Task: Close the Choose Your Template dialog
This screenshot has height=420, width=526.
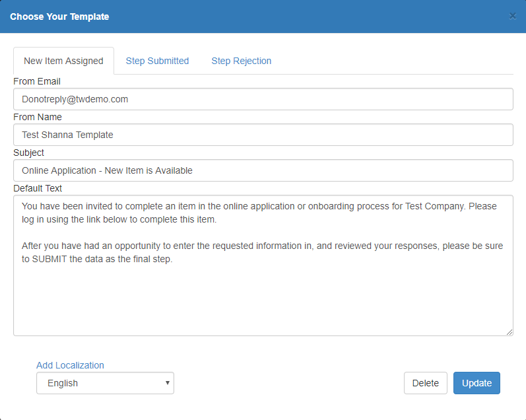Action: point(512,16)
